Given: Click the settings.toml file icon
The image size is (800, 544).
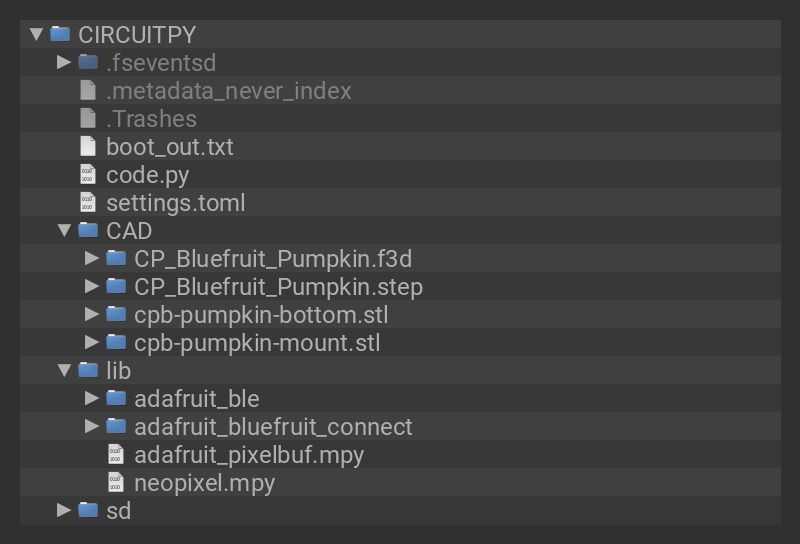Looking at the screenshot, I should point(88,202).
